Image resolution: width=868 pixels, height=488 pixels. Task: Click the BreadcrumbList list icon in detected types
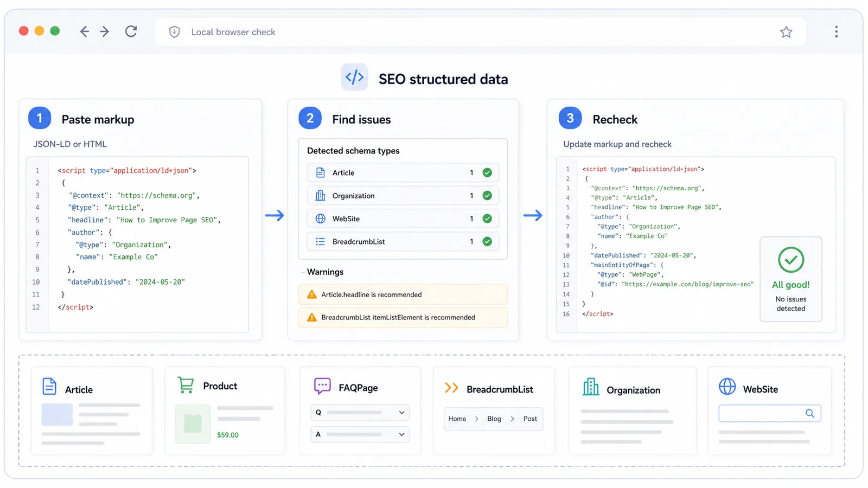321,242
